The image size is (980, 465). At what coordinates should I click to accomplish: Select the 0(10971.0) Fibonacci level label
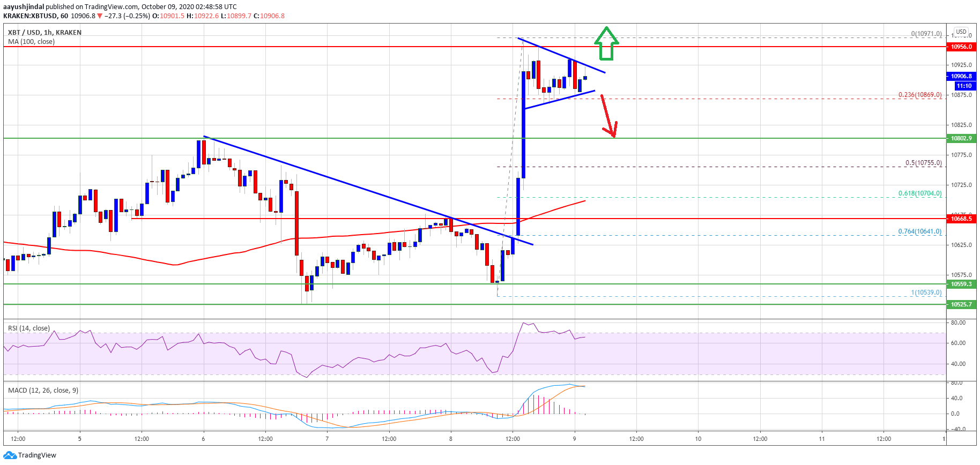(x=926, y=34)
